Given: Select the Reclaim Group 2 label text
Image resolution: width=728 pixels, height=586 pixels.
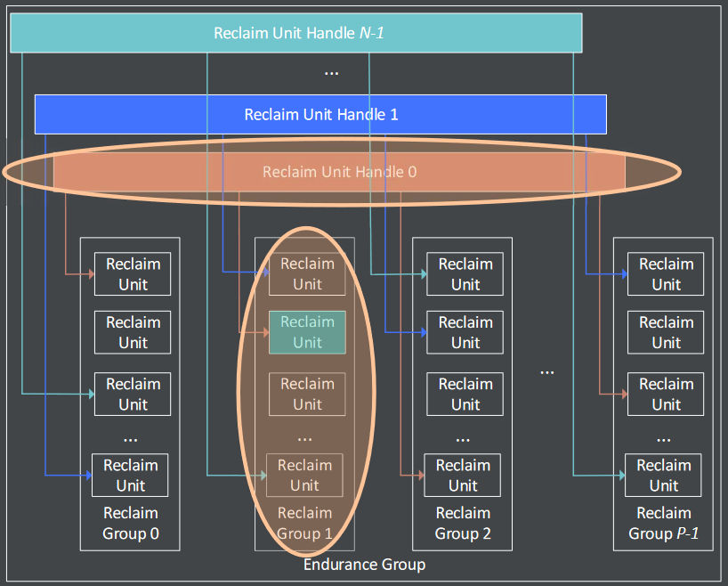Looking at the screenshot, I should click(x=463, y=524).
